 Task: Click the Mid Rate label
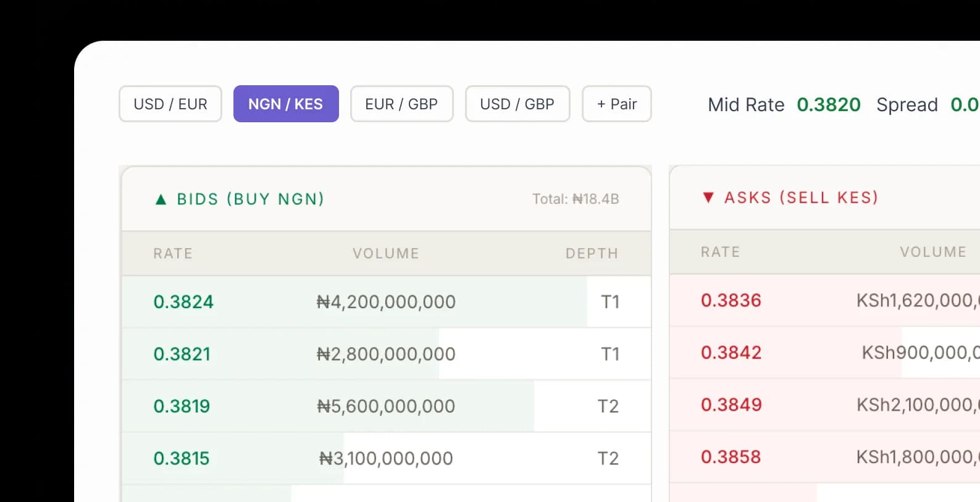746,105
